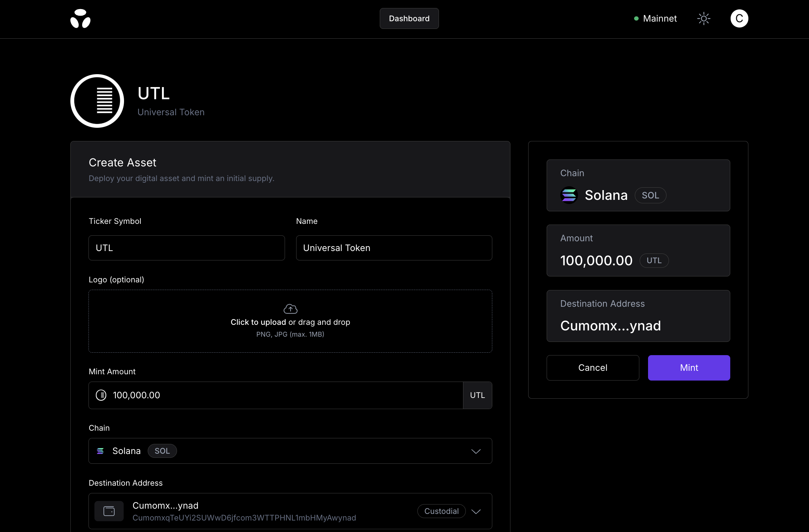Click the Solana logo in summary Chain card
The height and width of the screenshot is (532, 809).
pyautogui.click(x=569, y=195)
